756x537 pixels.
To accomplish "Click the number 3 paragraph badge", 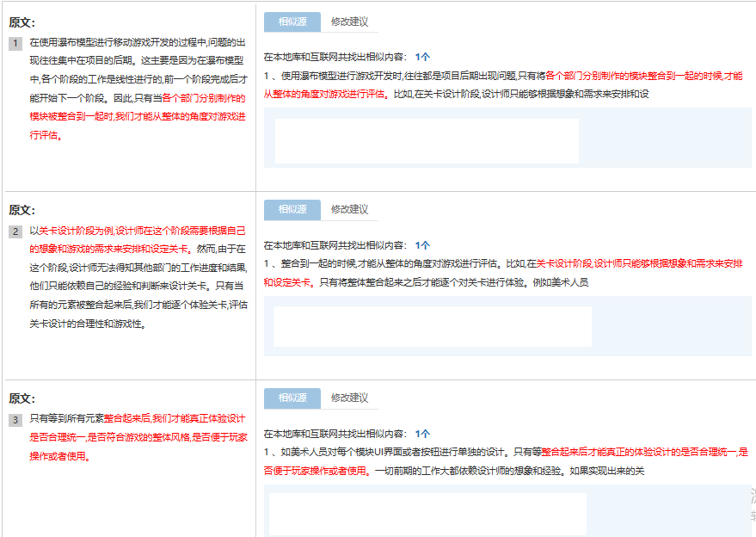I will coord(15,420).
